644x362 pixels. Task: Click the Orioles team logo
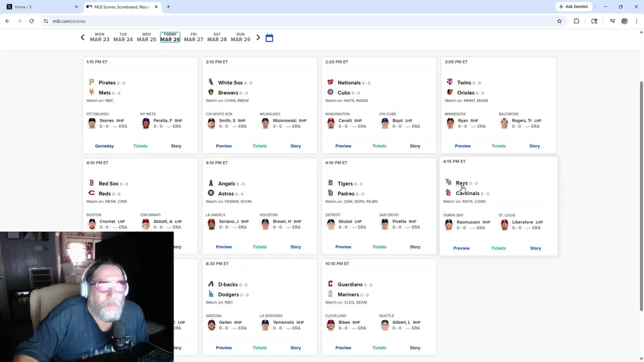tap(450, 93)
